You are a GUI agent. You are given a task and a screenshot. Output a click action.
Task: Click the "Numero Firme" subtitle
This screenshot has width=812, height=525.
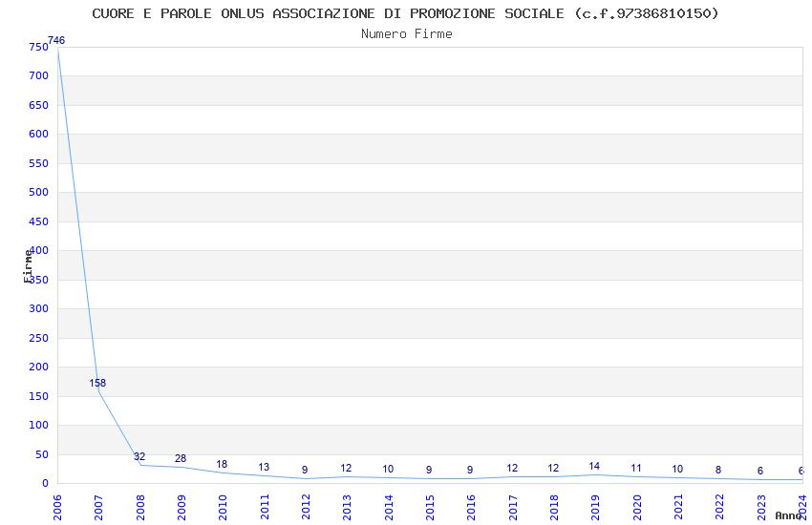(407, 34)
